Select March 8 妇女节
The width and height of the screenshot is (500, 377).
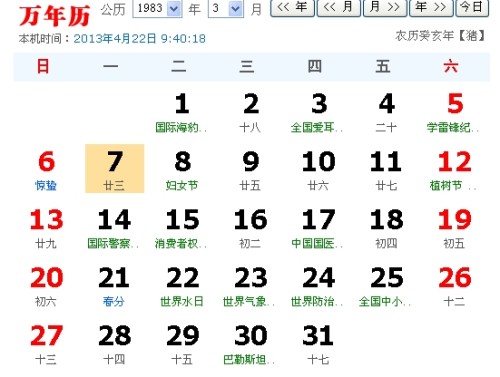tap(182, 170)
